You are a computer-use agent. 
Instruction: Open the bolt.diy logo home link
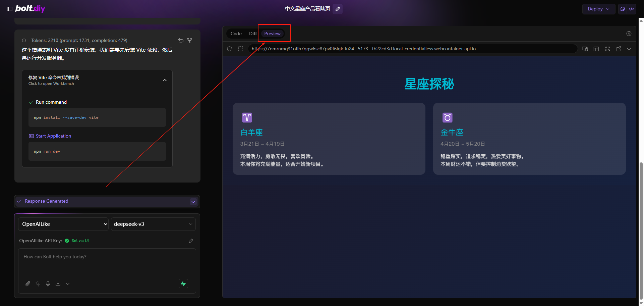30,9
